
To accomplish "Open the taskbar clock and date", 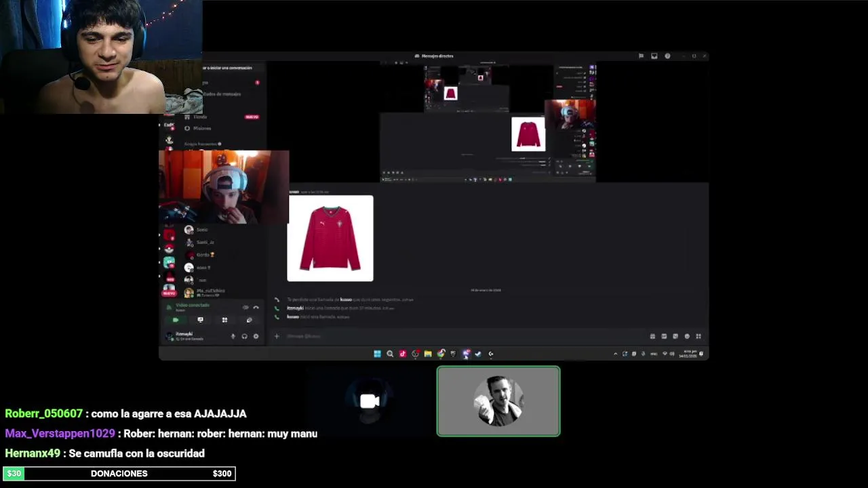I will [x=687, y=354].
